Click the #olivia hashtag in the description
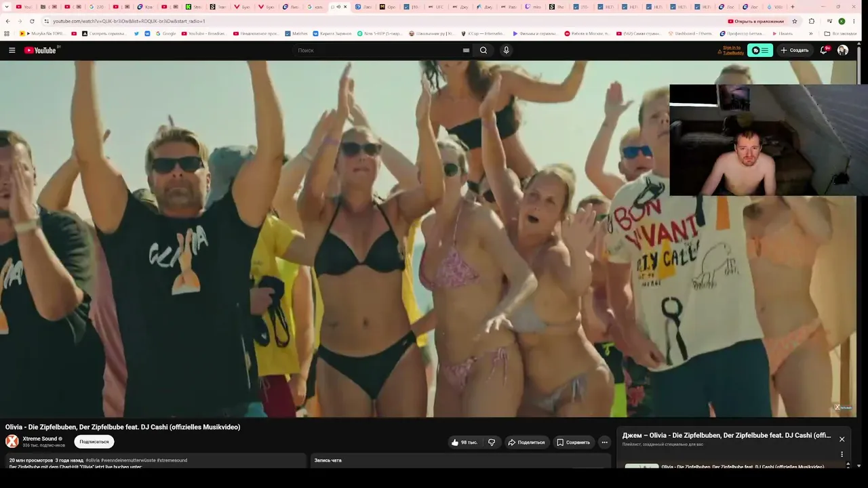Viewport: 868px width, 488px height. point(93,460)
